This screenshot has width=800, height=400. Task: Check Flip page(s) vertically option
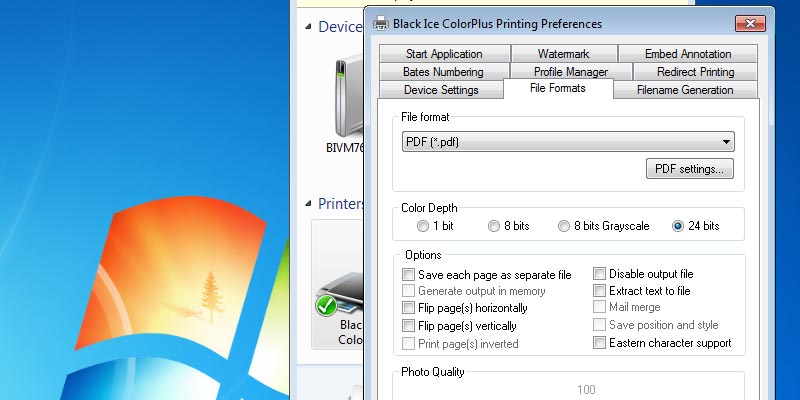click(408, 326)
